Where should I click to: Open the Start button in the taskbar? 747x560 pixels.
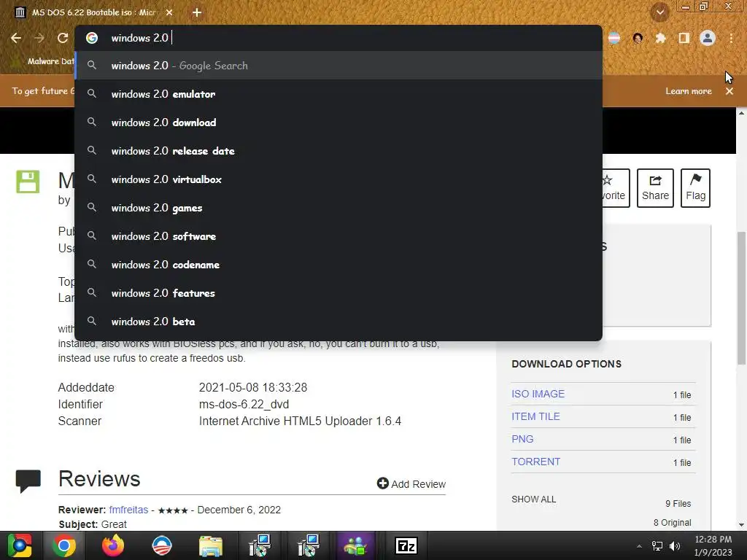(x=19, y=545)
